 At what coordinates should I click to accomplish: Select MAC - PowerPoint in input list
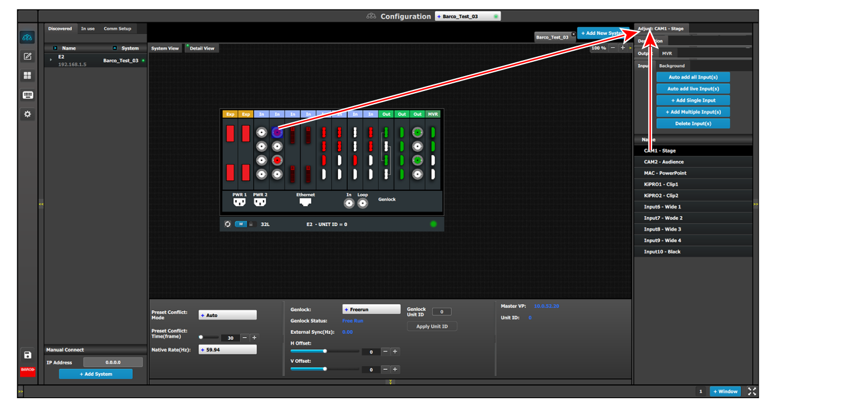point(693,173)
